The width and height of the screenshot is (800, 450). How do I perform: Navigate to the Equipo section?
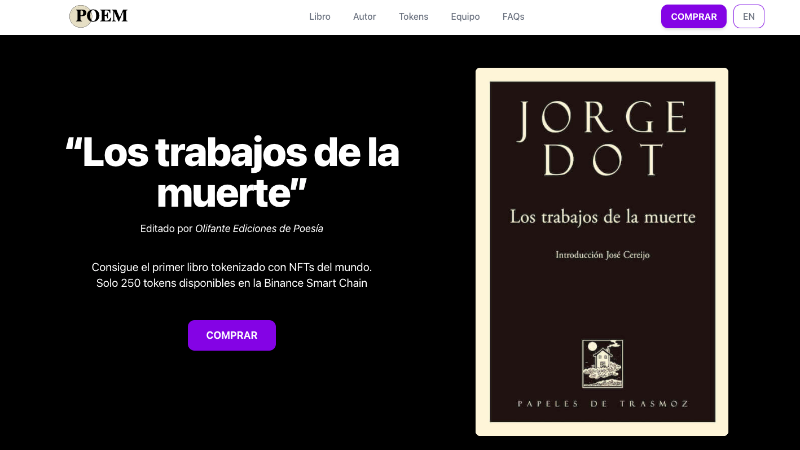coord(465,17)
